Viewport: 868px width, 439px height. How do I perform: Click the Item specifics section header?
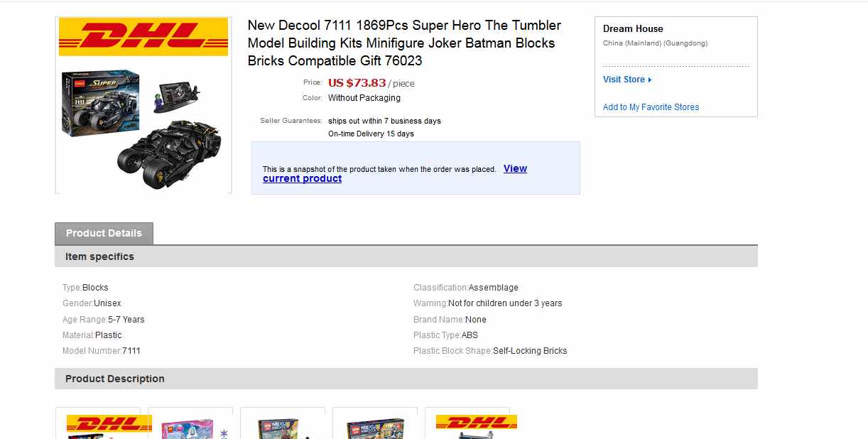(99, 256)
